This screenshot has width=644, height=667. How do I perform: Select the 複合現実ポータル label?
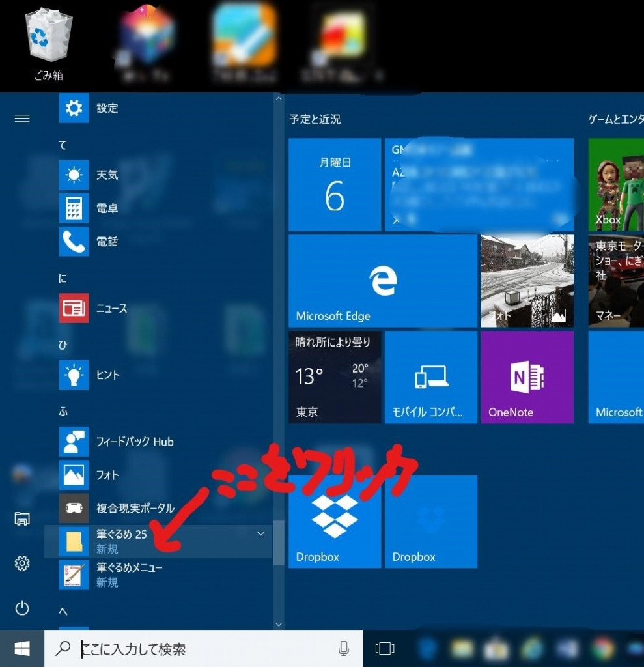pyautogui.click(x=135, y=508)
